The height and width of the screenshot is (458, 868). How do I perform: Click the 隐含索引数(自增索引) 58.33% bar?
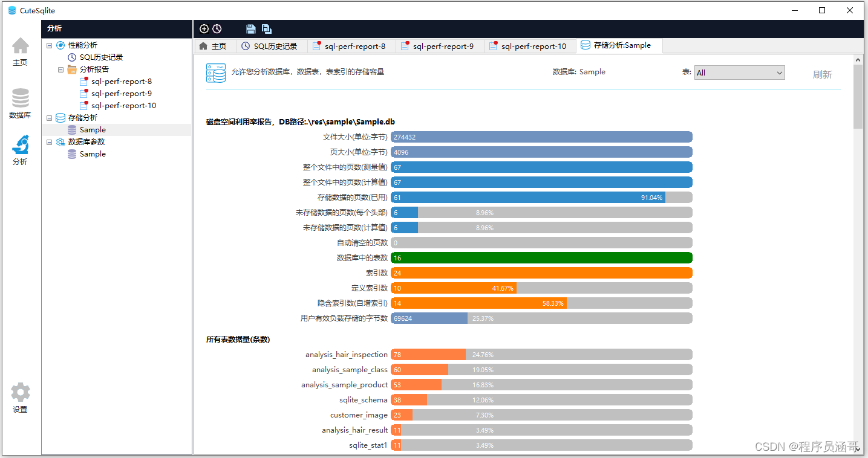coord(541,303)
